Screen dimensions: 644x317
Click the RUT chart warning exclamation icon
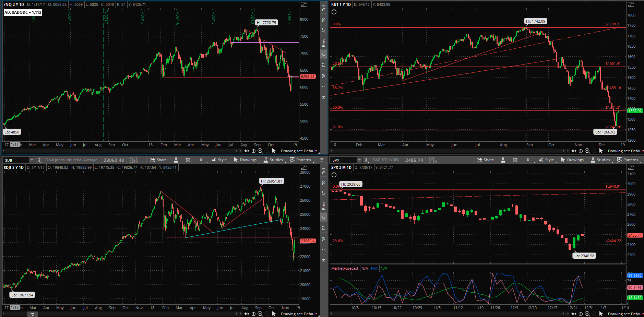(334, 12)
